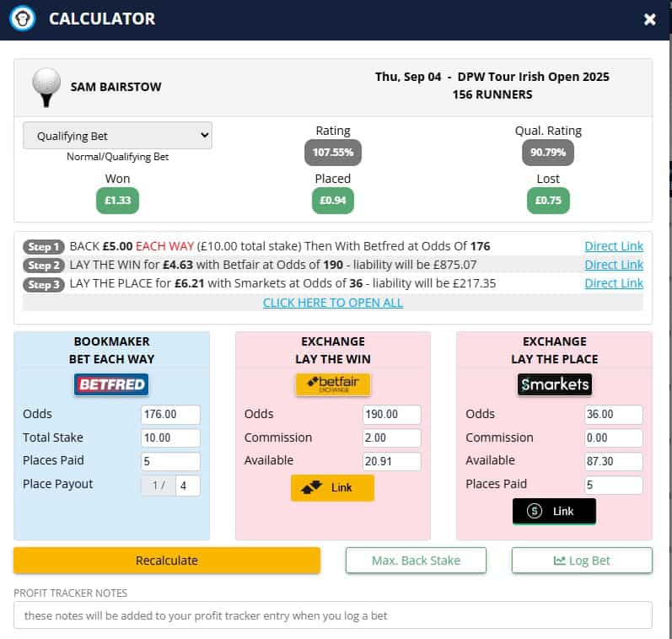Click the Log Bet button

click(582, 561)
